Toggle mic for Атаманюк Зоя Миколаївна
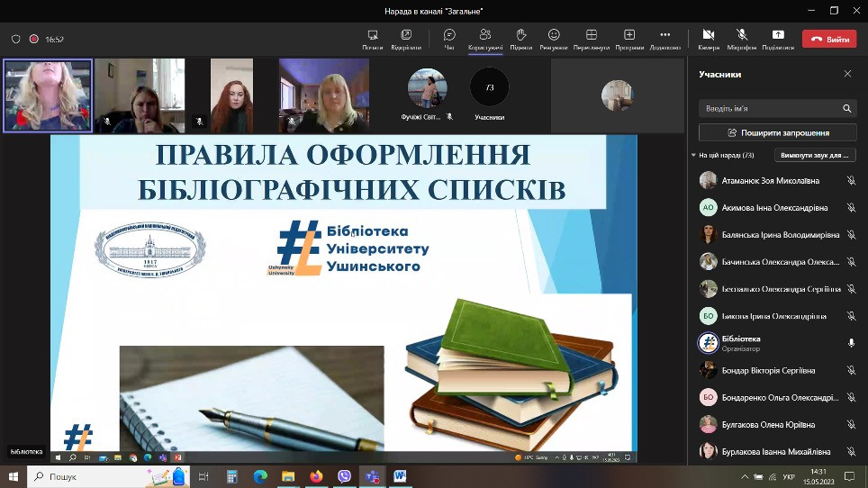Image resolution: width=868 pixels, height=488 pixels. [x=850, y=180]
